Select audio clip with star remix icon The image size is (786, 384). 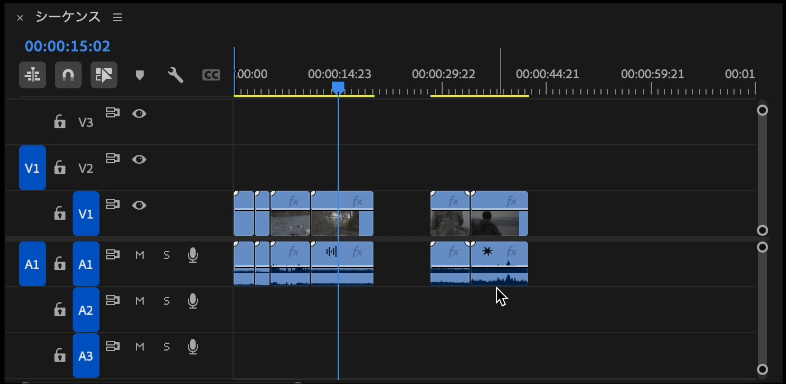tap(499, 264)
